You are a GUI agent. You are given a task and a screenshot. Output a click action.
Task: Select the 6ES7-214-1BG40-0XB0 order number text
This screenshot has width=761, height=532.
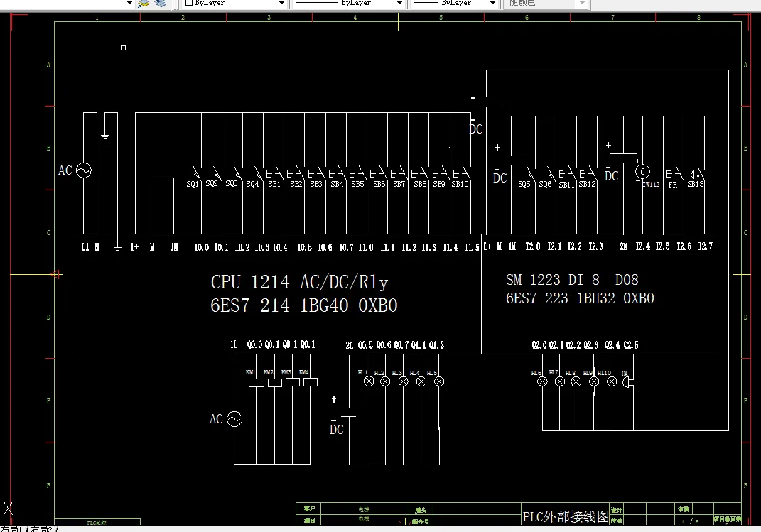pyautogui.click(x=304, y=305)
